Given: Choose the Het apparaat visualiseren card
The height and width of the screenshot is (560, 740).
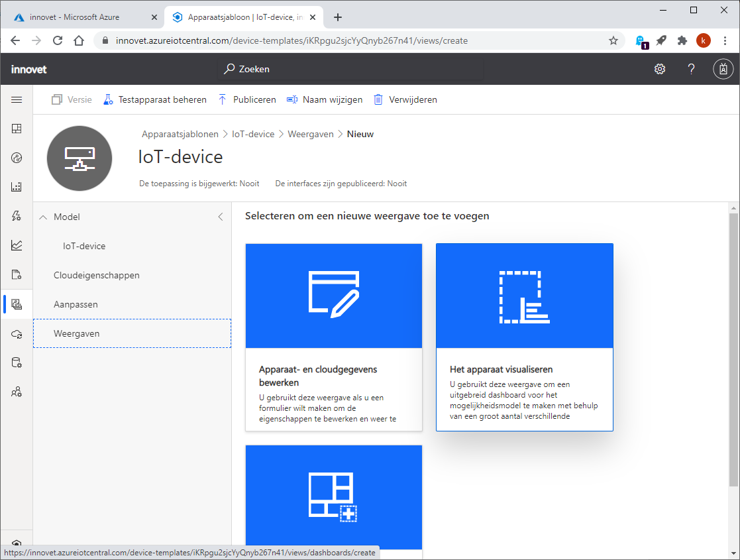Looking at the screenshot, I should pos(524,337).
